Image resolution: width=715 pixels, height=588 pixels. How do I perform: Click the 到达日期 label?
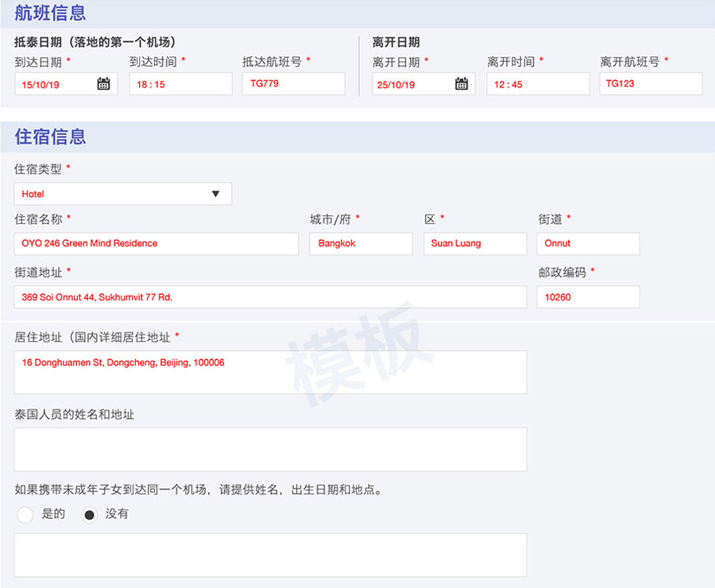(38, 62)
